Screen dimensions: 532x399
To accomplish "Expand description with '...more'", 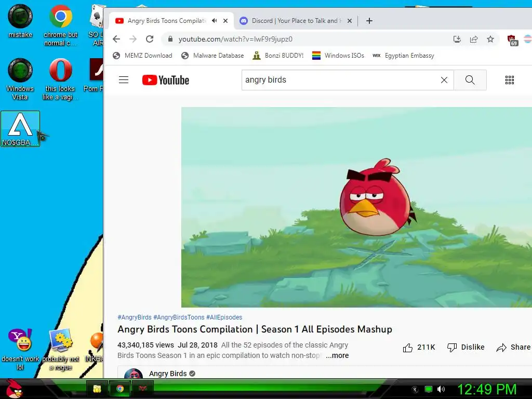I will 337,355.
